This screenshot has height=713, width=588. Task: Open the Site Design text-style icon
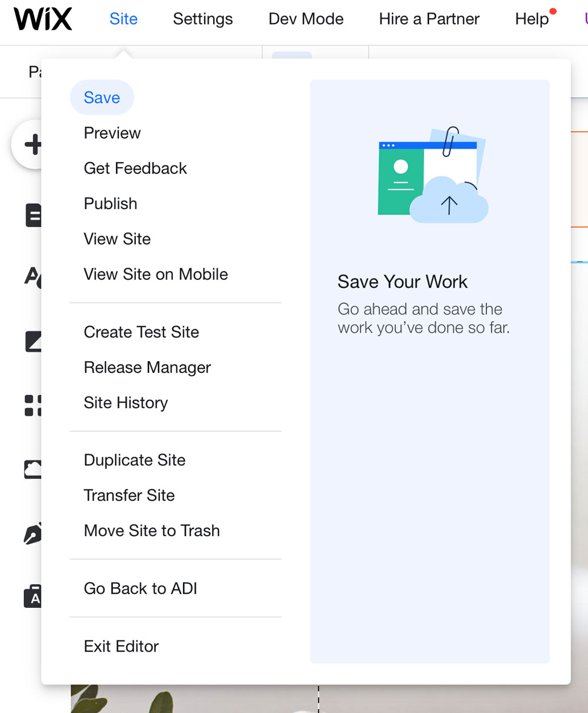click(x=32, y=277)
